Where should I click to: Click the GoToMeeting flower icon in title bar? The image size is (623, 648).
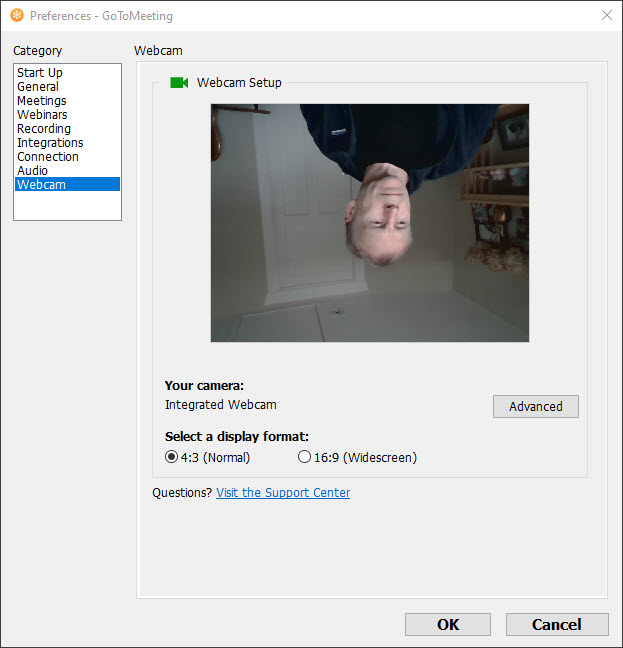click(x=16, y=16)
